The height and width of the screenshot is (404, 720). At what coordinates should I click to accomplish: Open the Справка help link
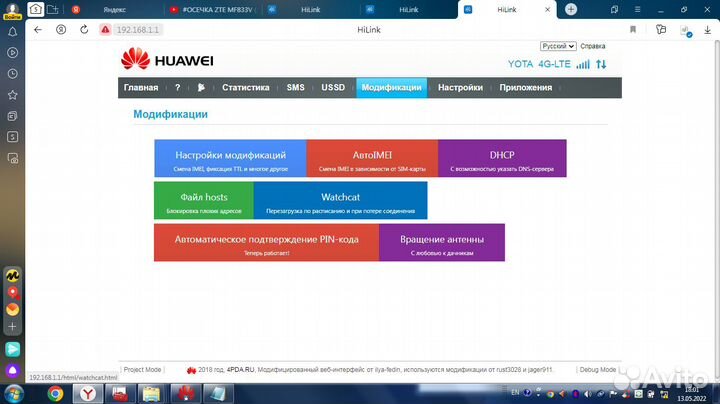(592, 46)
